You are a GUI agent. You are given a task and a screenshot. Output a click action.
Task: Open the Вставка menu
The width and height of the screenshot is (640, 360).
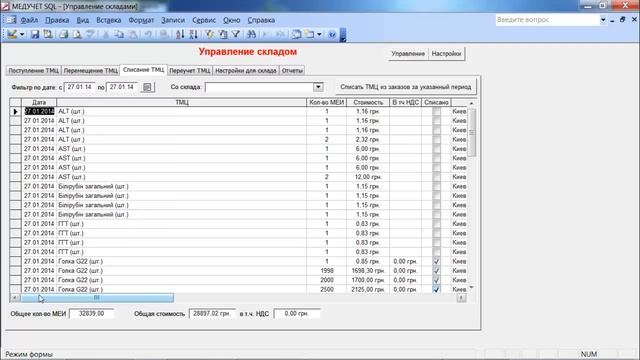point(109,20)
